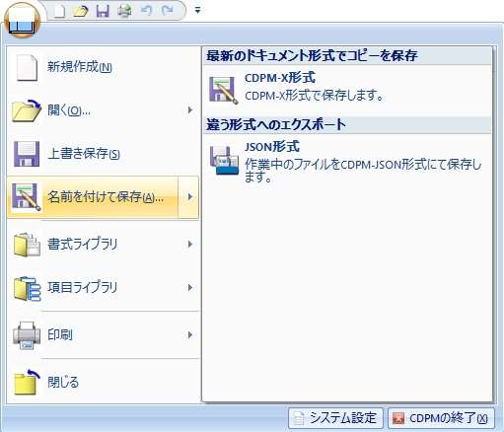Expand the 開く submenu arrow
This screenshot has width=504, height=432.
coord(189,110)
